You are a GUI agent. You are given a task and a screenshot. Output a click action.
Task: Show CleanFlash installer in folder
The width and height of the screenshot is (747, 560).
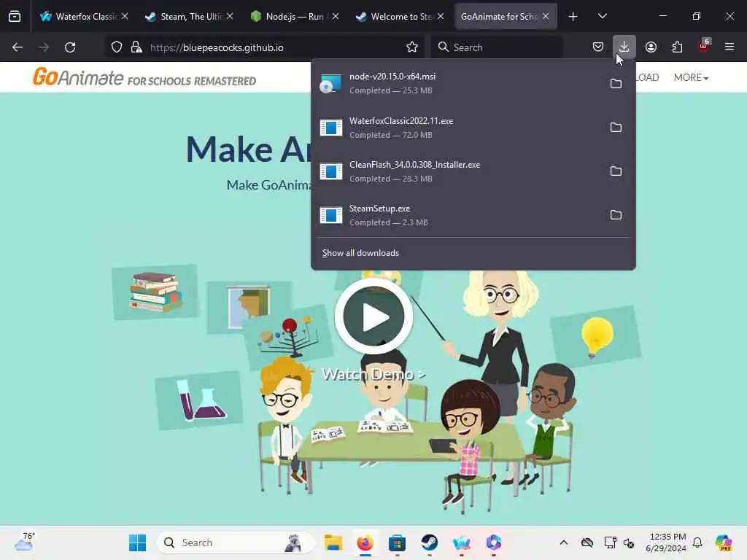pos(616,171)
